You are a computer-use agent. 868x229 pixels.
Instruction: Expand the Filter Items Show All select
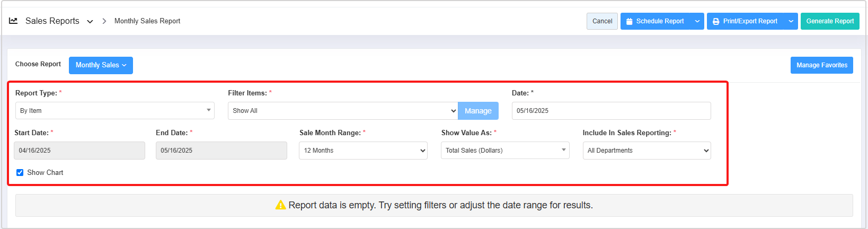[342, 111]
